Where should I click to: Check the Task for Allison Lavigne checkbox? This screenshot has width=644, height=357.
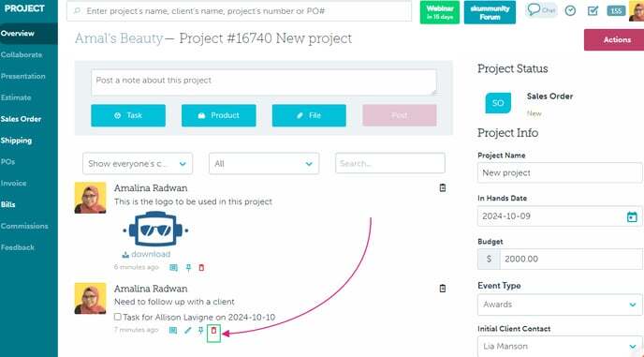click(x=117, y=317)
